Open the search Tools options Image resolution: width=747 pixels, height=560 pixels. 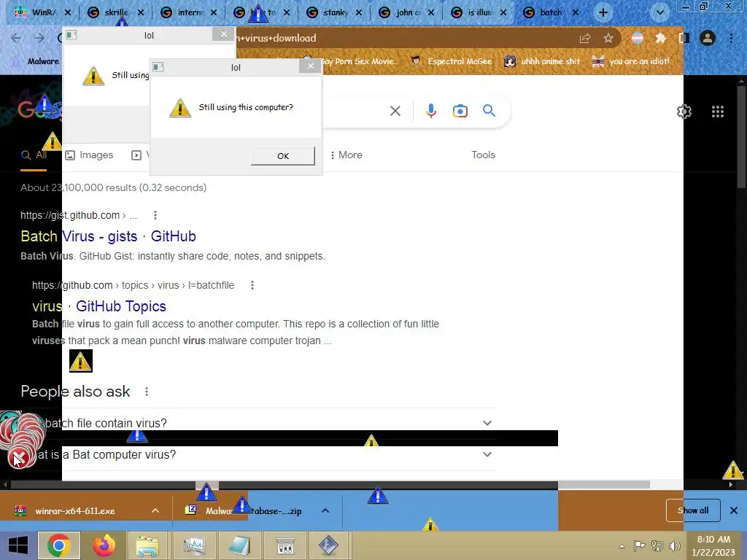pyautogui.click(x=483, y=155)
